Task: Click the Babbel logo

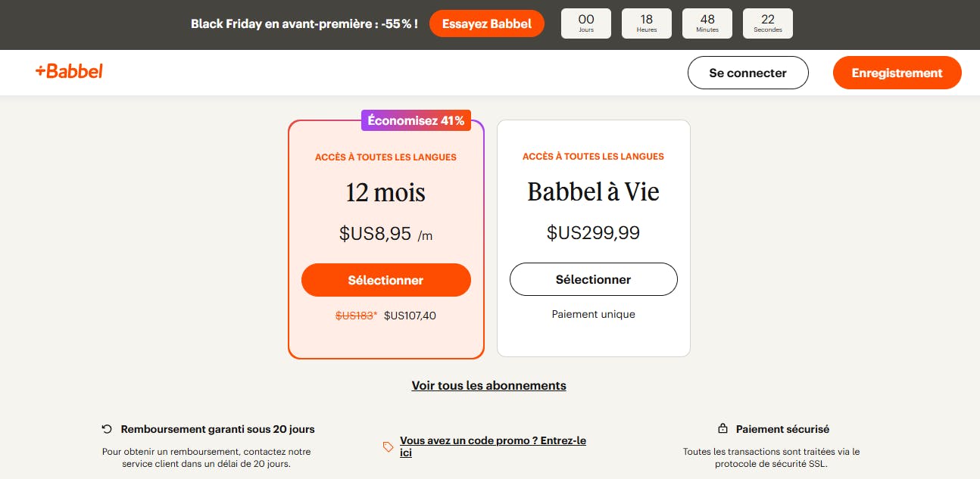Action: click(x=69, y=72)
